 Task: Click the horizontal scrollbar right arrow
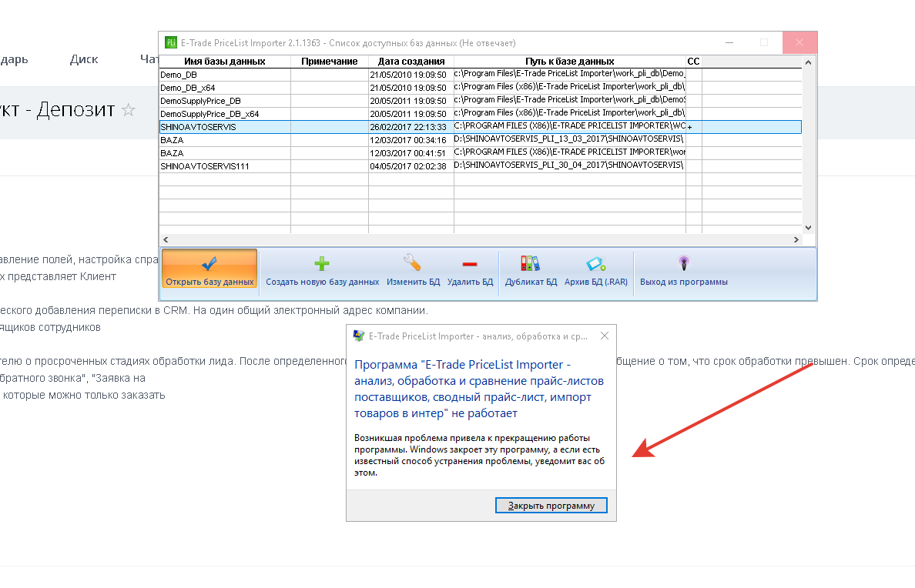pos(796,240)
